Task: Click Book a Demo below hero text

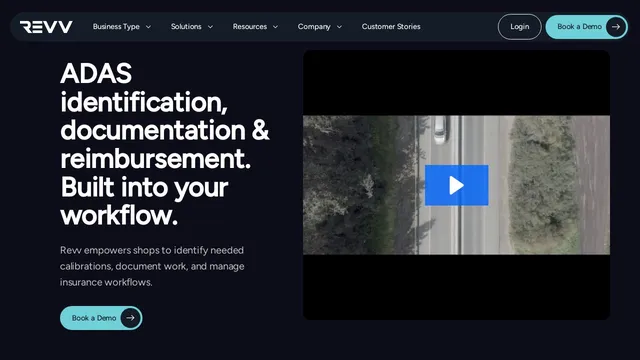Action: click(x=101, y=318)
